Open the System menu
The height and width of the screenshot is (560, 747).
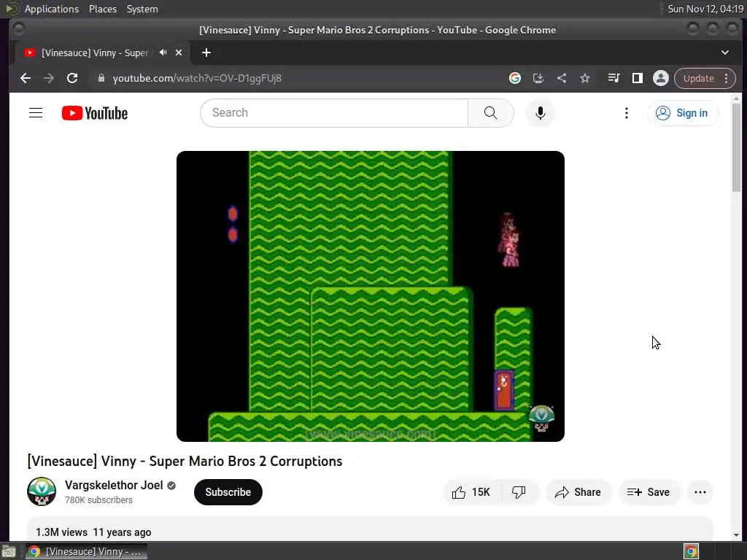(142, 9)
